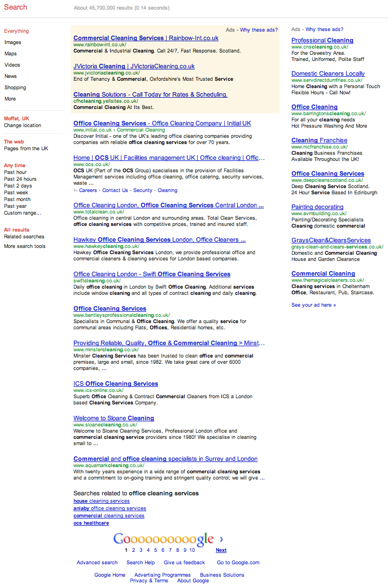388x588 pixels.
Task: Expand More search categories
Action: pos(10,99)
